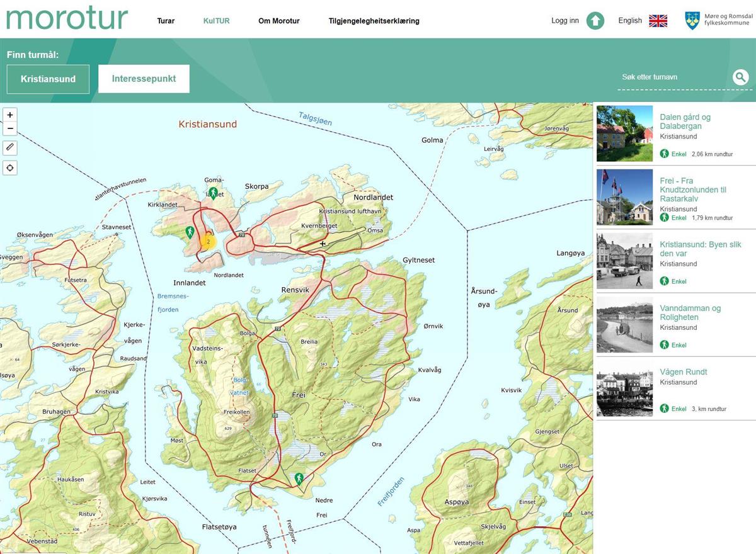Viewport: 756px width, 554px height.
Task: Click the Frei flagpole thumbnail photo
Action: [625, 197]
